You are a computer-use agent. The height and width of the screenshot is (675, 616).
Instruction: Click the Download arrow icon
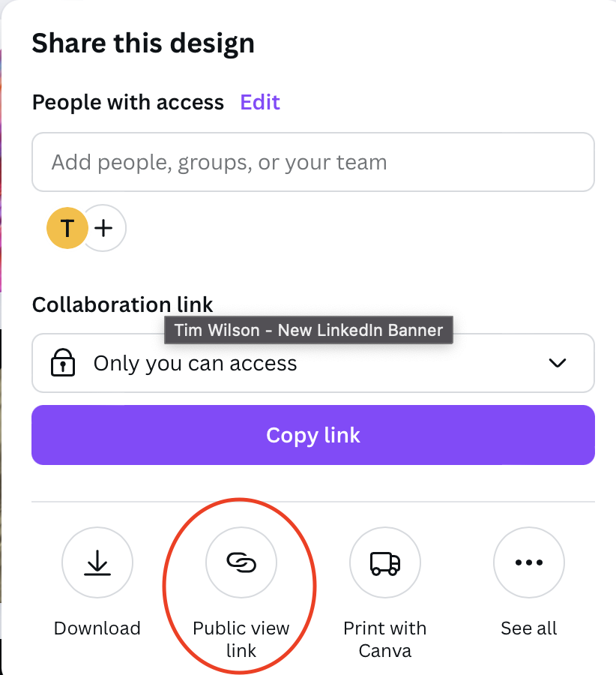click(x=97, y=562)
